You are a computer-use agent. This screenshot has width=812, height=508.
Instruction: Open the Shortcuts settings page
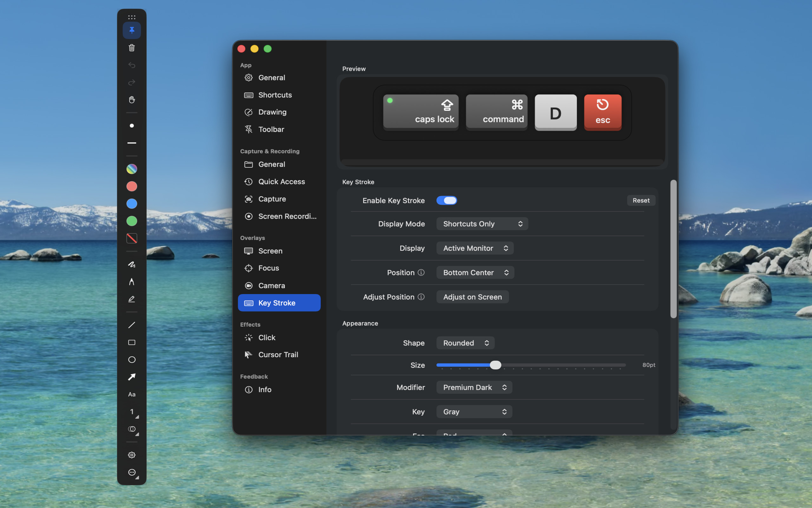tap(279, 95)
